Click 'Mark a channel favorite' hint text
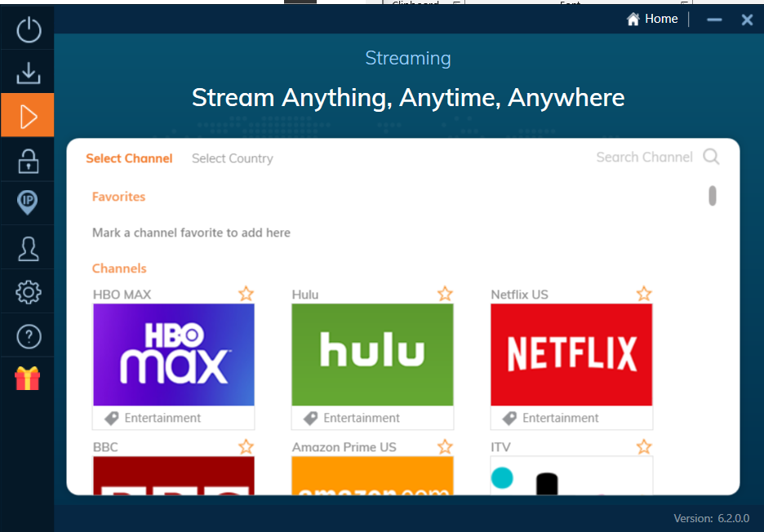The height and width of the screenshot is (532, 764). click(x=191, y=233)
